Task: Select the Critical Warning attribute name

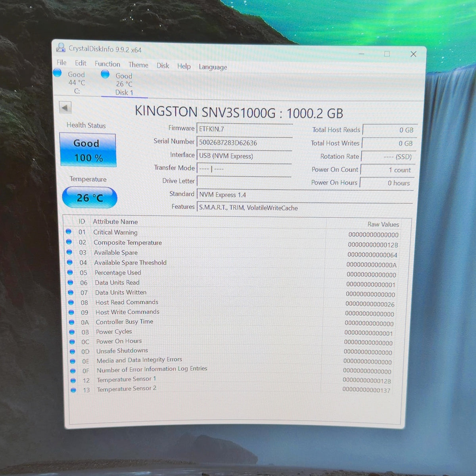Action: tap(115, 232)
